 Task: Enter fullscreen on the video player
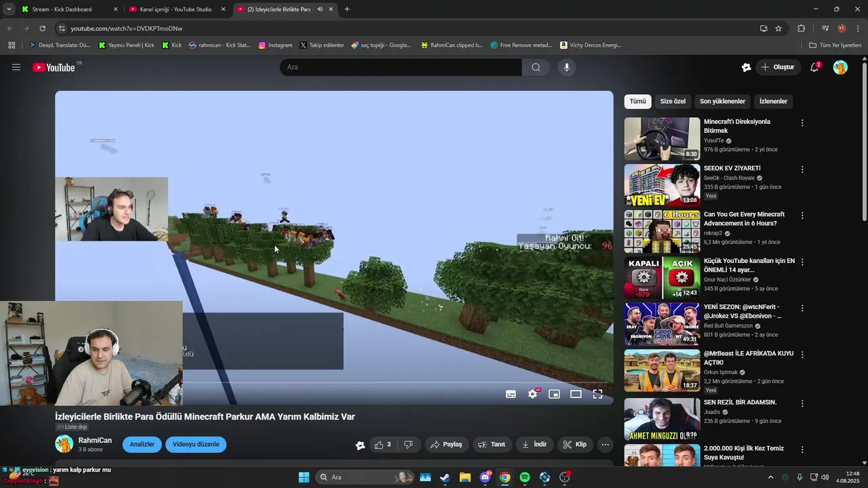[597, 394]
